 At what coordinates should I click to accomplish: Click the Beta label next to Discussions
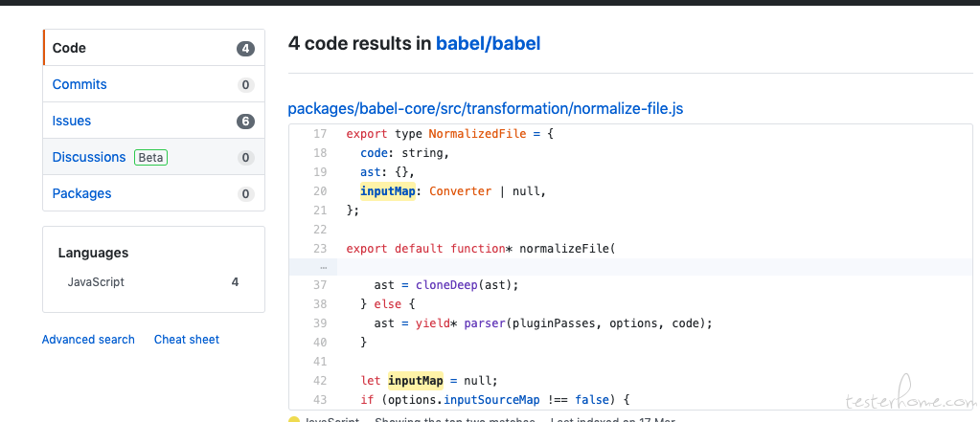coord(150,157)
